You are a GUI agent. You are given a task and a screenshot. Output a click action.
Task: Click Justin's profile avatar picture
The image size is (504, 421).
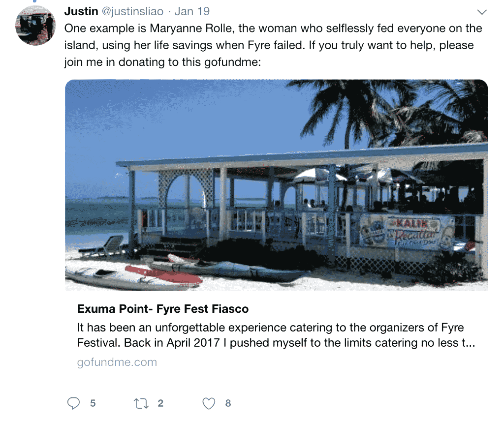pyautogui.click(x=35, y=26)
